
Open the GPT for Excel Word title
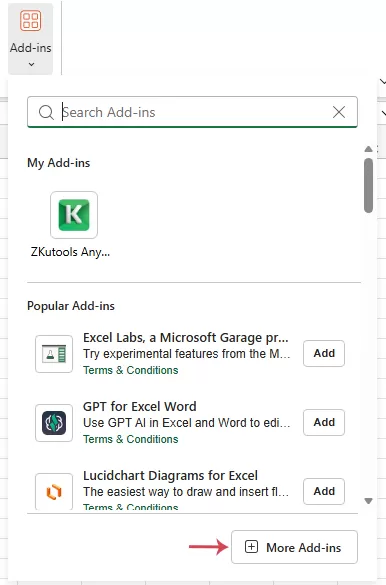coord(139,407)
